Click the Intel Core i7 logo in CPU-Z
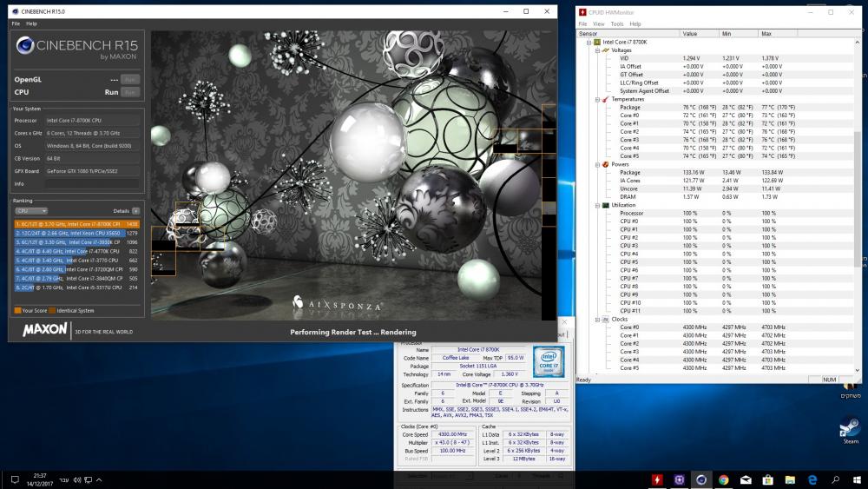The height and width of the screenshot is (489, 868). (548, 361)
